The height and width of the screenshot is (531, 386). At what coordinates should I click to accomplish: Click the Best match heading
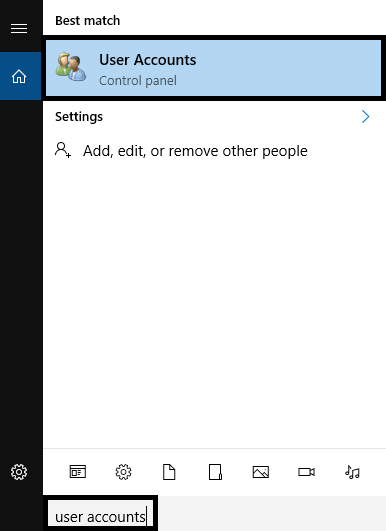pyautogui.click(x=87, y=21)
